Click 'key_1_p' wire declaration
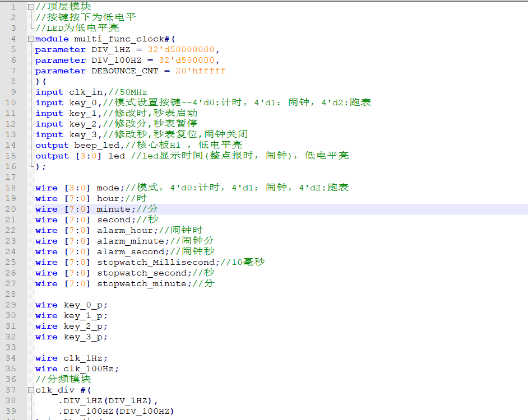 (x=83, y=316)
